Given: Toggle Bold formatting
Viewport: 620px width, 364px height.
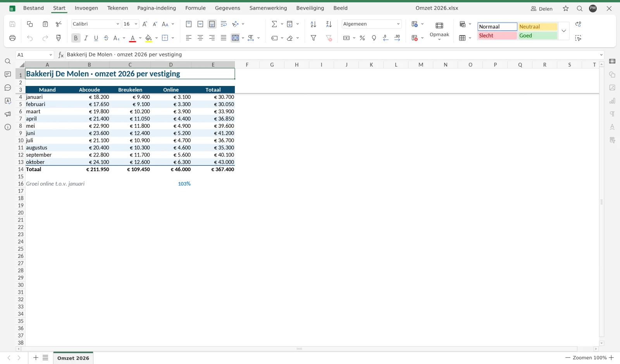Looking at the screenshot, I should (76, 38).
